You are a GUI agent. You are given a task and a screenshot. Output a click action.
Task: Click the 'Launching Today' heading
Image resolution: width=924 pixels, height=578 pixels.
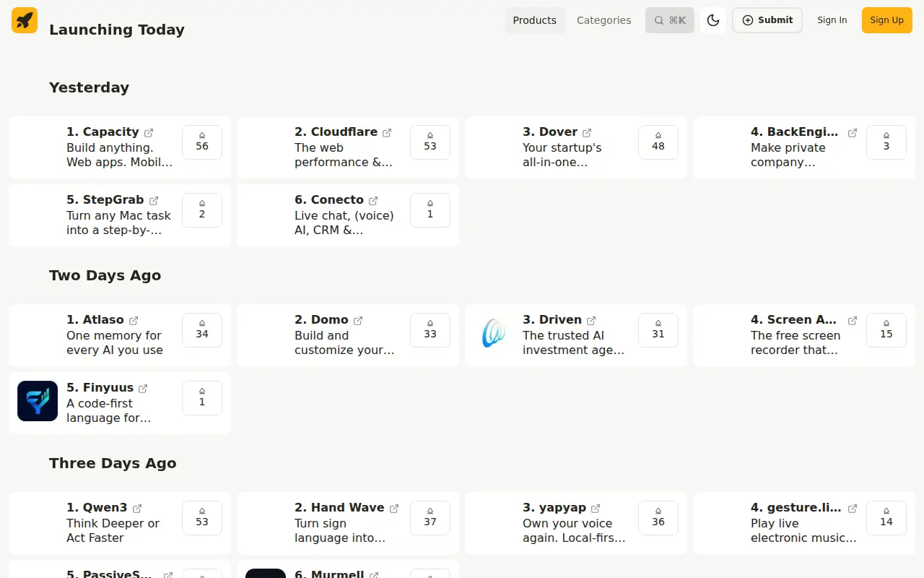point(117,30)
